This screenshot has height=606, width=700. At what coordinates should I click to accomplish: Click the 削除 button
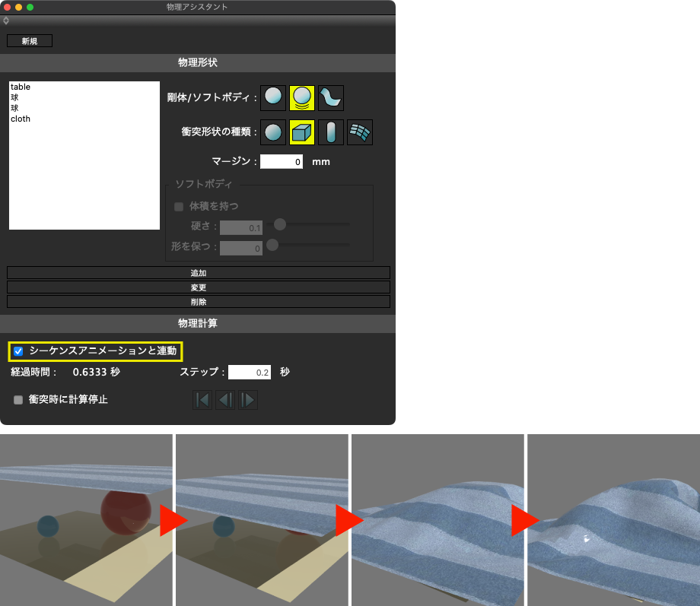tap(199, 302)
